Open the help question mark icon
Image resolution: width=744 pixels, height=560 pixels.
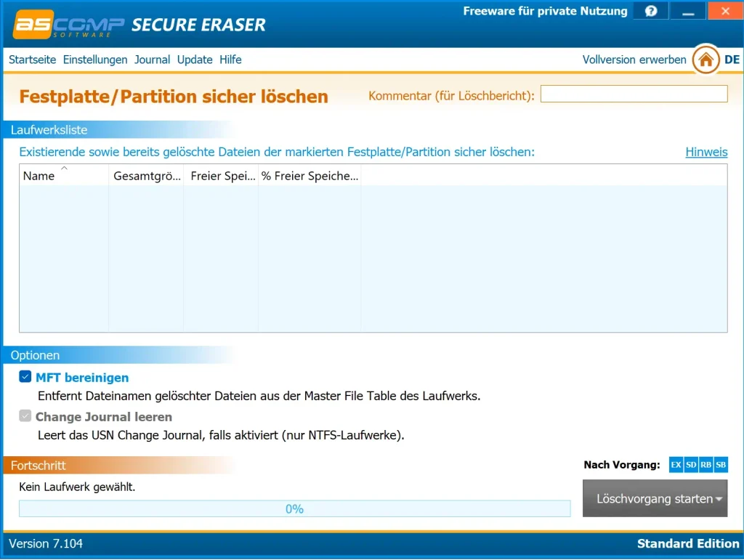pyautogui.click(x=651, y=11)
